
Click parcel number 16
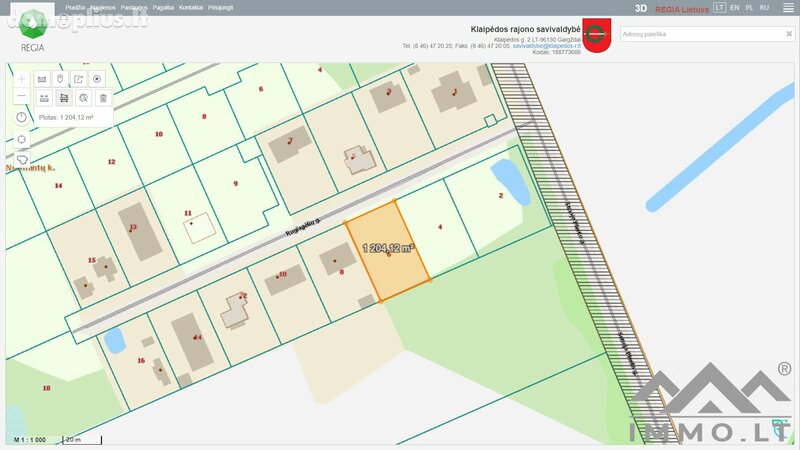tap(141, 361)
